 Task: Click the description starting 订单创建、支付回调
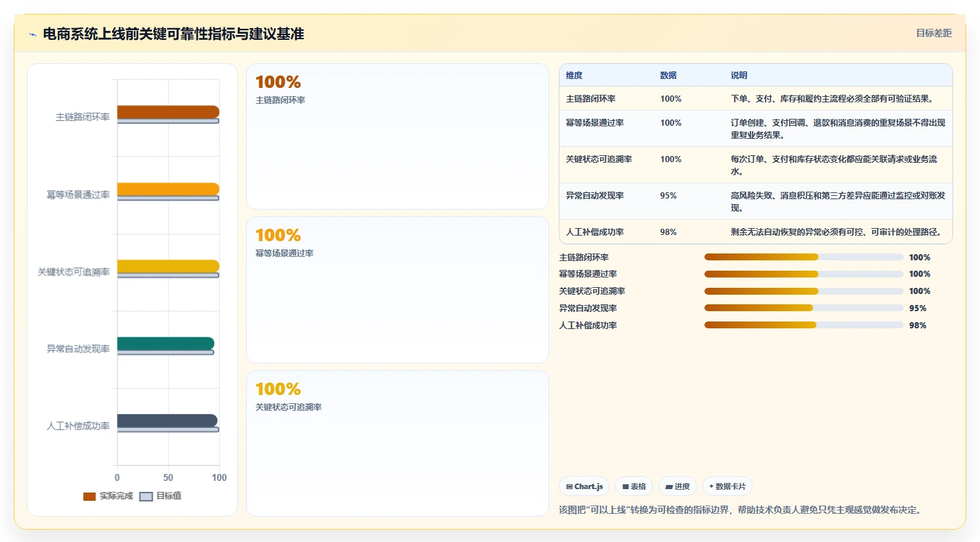point(838,129)
